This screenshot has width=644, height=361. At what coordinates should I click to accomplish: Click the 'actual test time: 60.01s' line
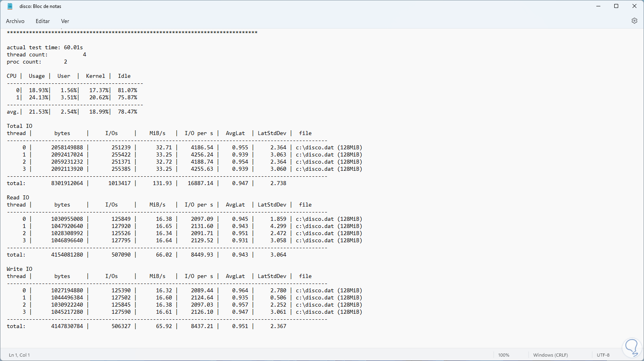tap(45, 47)
